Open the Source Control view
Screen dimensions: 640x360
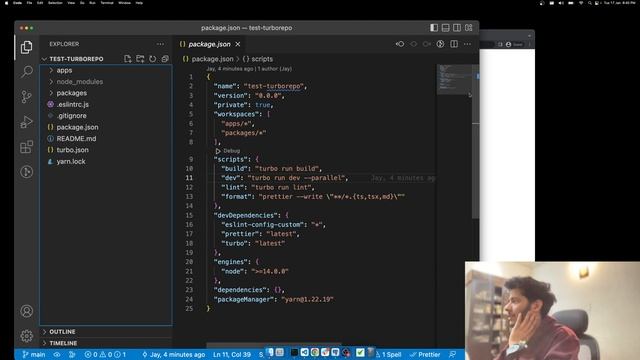[x=27, y=97]
